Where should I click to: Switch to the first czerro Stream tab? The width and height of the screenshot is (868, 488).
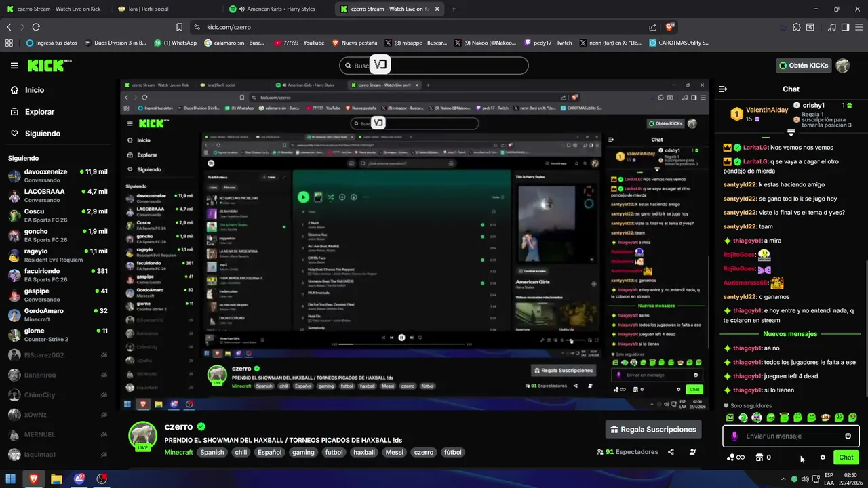(x=59, y=9)
